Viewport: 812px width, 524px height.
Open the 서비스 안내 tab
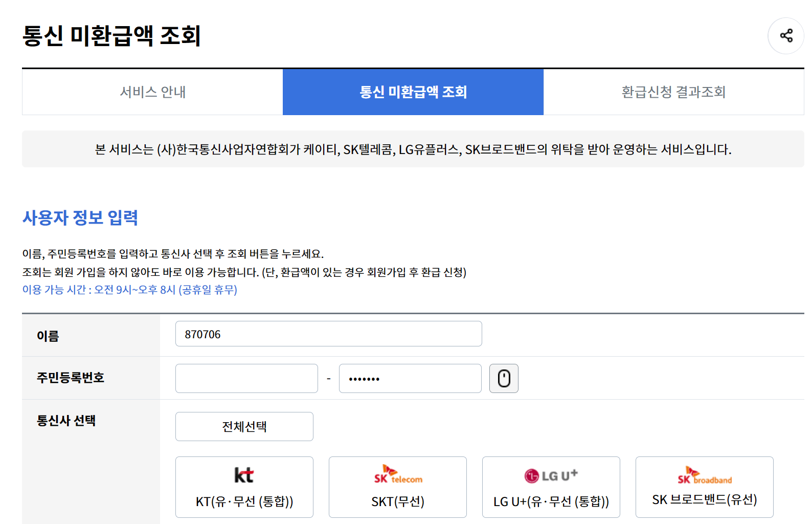[152, 92]
